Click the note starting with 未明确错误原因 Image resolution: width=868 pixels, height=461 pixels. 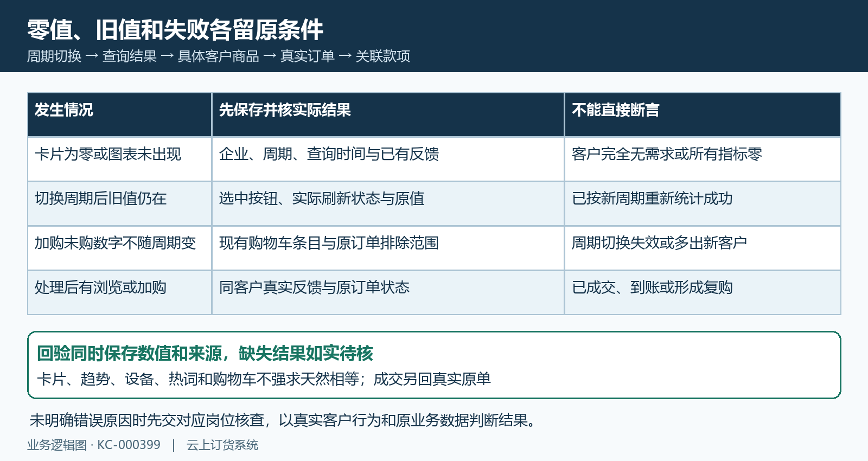click(283, 420)
